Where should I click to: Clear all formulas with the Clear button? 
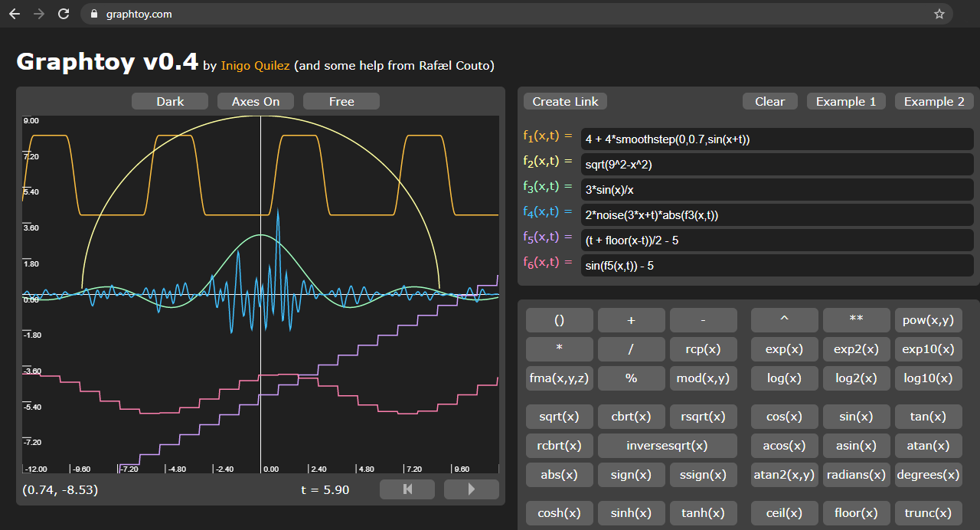(x=769, y=101)
